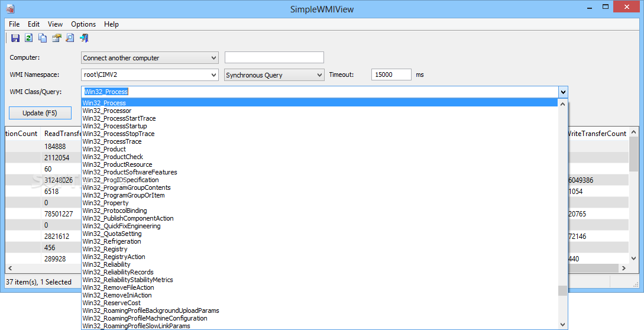The width and height of the screenshot is (644, 330).
Task: Click the Copy selected items icon
Action: pyautogui.click(x=43, y=38)
